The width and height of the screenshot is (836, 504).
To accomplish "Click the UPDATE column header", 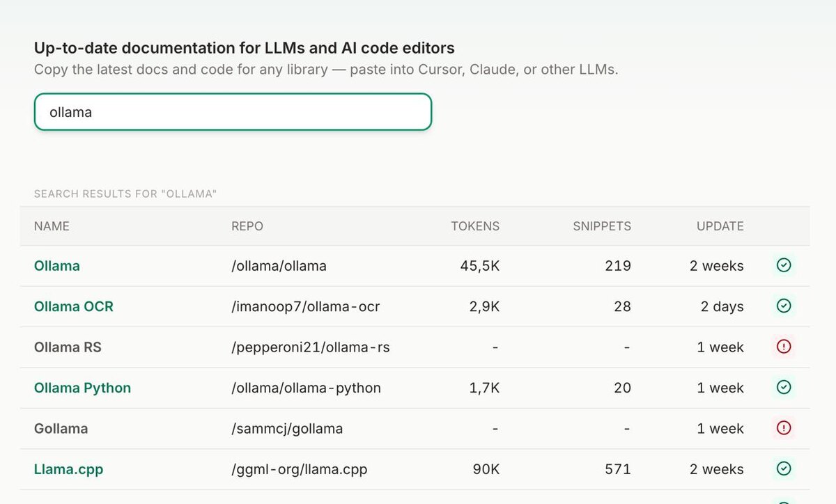I will 720,226.
